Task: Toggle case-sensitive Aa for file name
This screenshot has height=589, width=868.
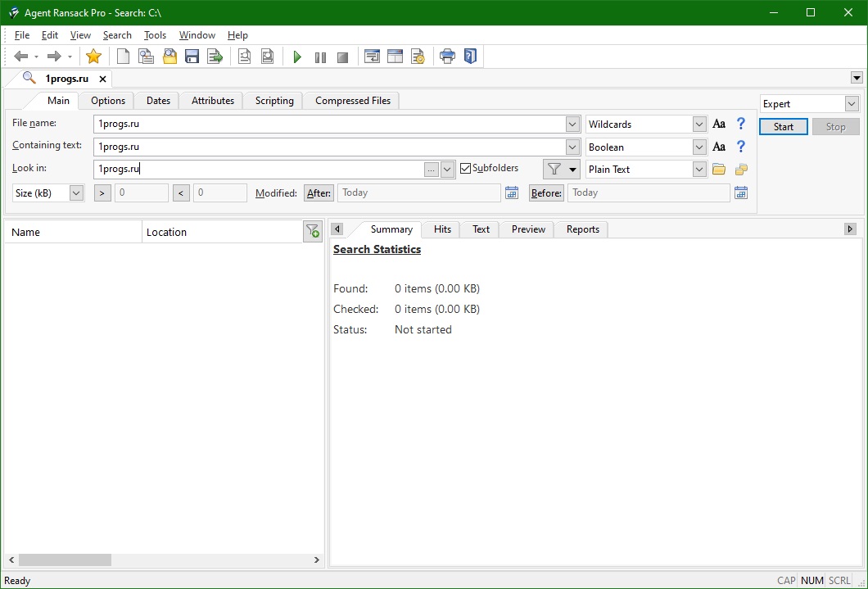Action: pyautogui.click(x=718, y=124)
